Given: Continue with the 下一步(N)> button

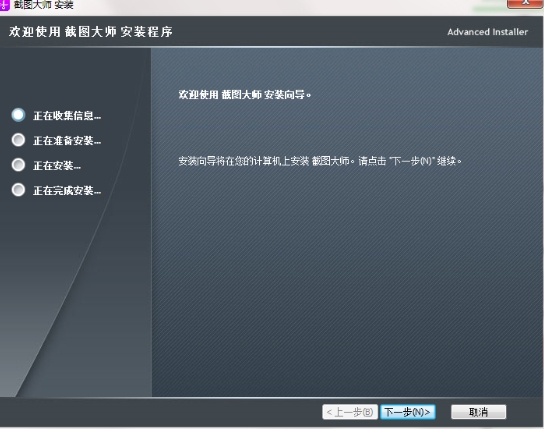Looking at the screenshot, I should coord(408,412).
